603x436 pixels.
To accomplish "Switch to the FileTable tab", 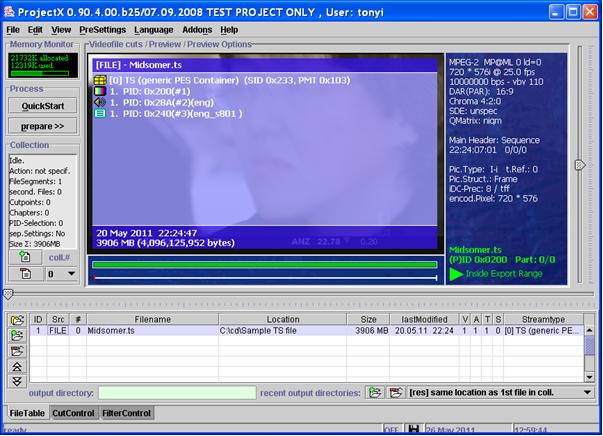I will (x=27, y=413).
